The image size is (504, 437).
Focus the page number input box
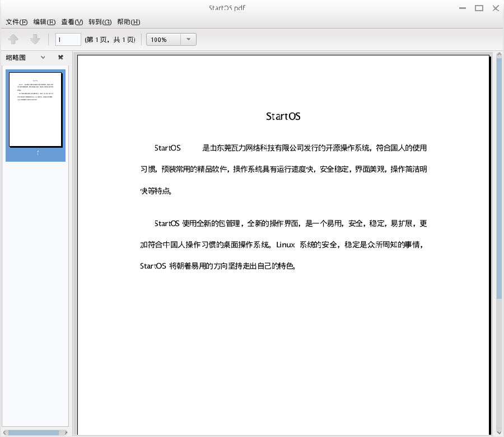click(x=68, y=39)
